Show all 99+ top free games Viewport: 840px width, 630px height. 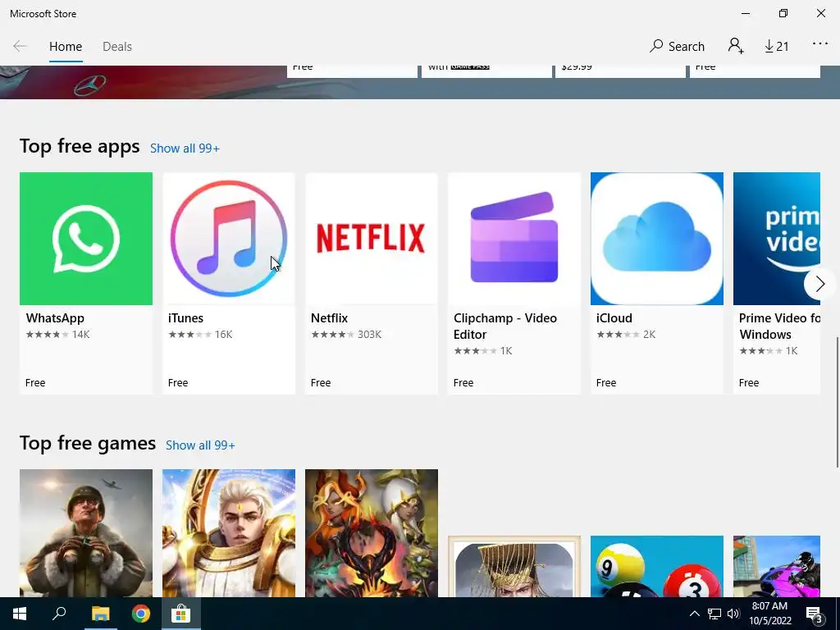point(200,445)
